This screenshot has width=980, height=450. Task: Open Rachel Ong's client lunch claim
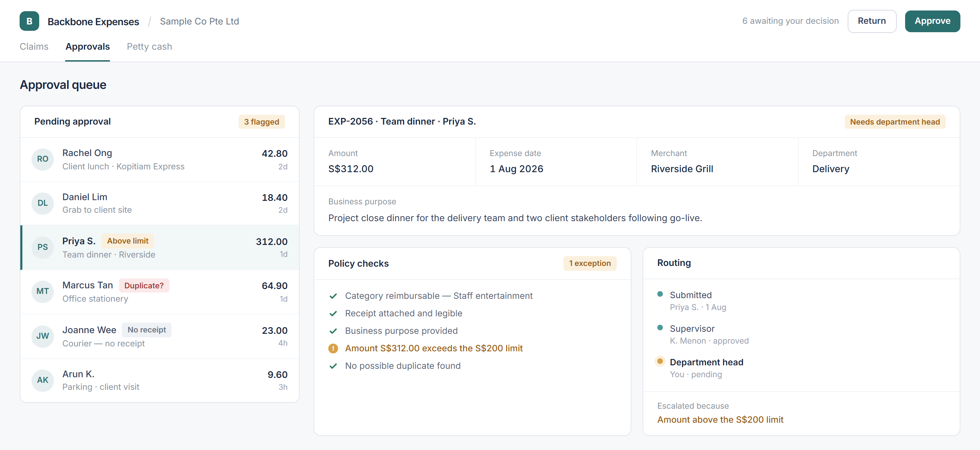tap(159, 159)
